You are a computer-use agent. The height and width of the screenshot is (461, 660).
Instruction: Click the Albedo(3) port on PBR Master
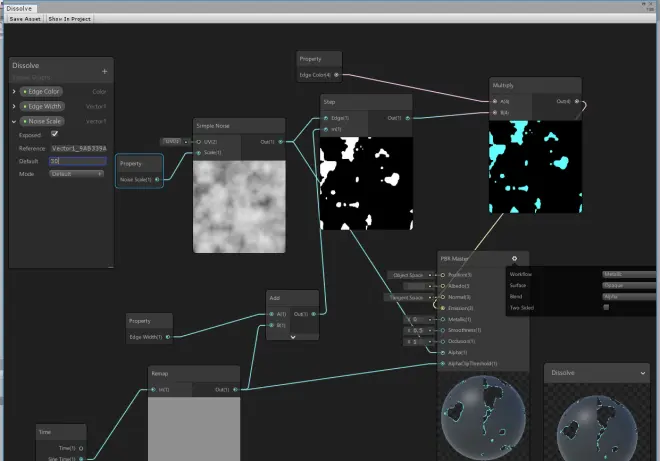pyautogui.click(x=443, y=286)
